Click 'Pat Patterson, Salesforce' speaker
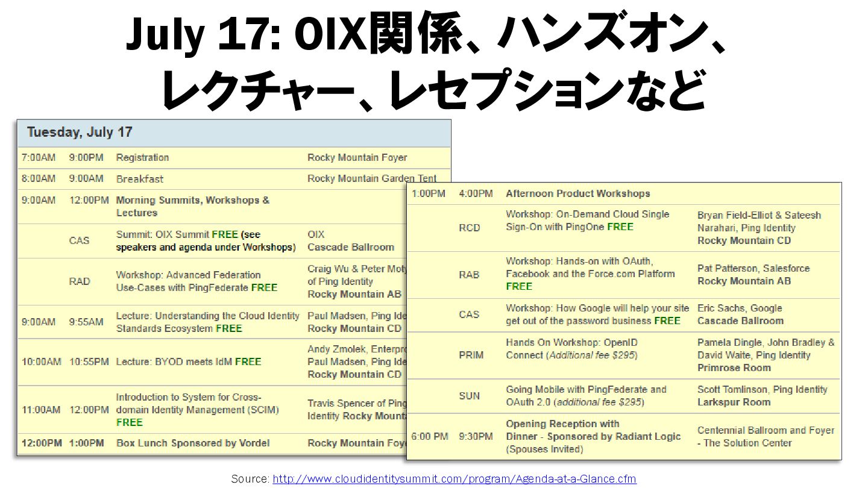This screenshot has width=868, height=488. pyautogui.click(x=753, y=269)
